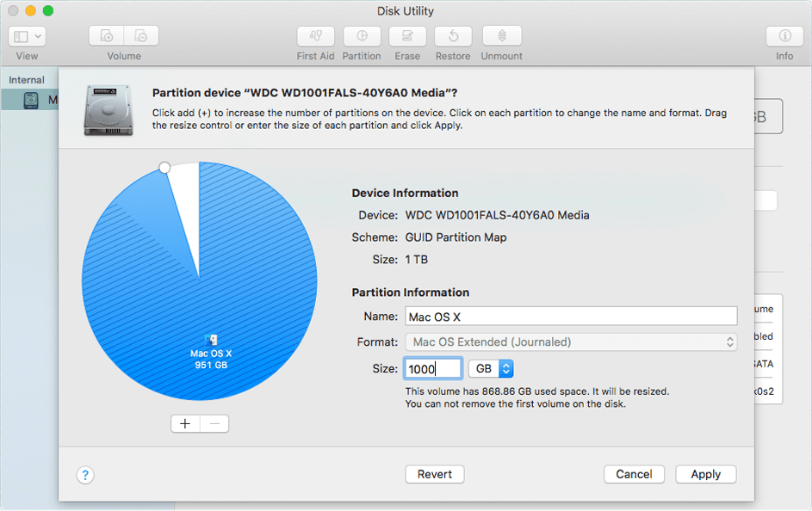Open the Partition tool in the toolbar

[362, 36]
